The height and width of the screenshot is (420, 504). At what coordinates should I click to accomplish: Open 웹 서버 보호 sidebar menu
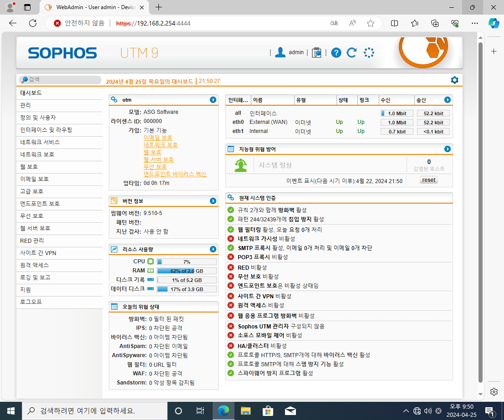click(x=60, y=228)
